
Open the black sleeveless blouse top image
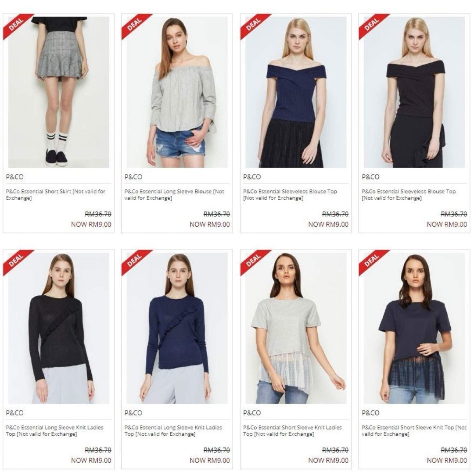coord(414,92)
